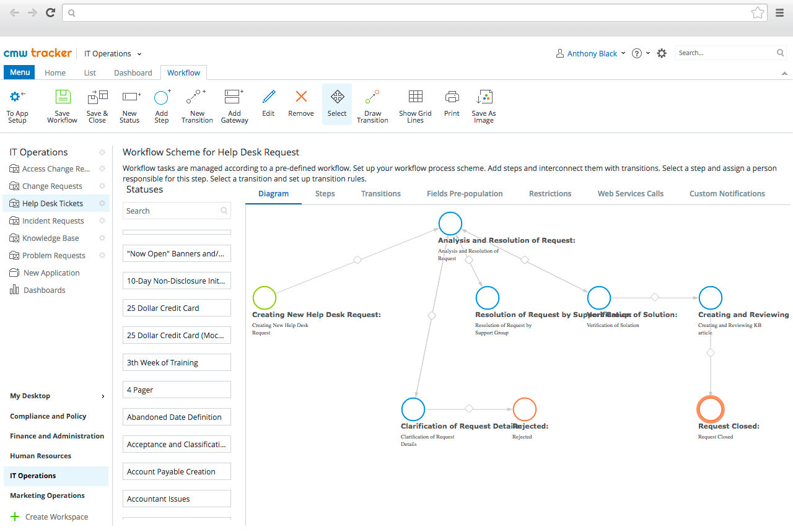Image resolution: width=793 pixels, height=532 pixels.
Task: Select the Rejected step circle
Action: [525, 409]
